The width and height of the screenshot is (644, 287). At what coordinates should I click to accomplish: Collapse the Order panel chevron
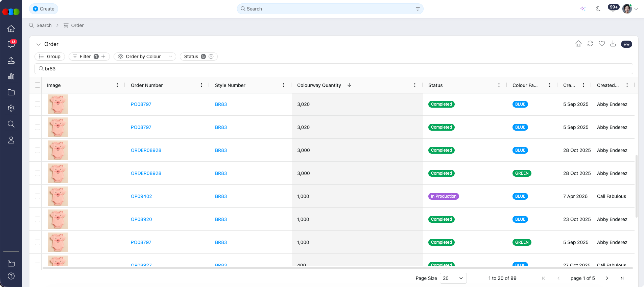tap(39, 44)
